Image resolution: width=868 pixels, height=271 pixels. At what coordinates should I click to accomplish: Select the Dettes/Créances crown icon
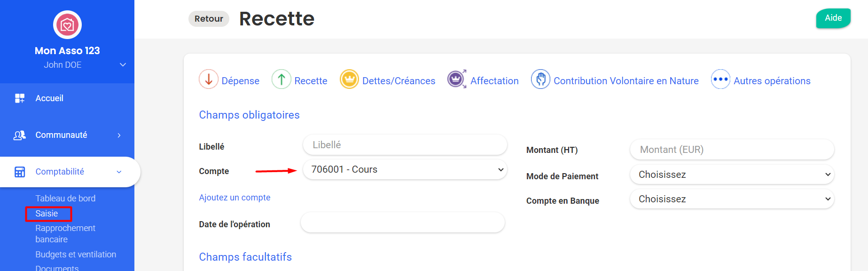click(349, 79)
